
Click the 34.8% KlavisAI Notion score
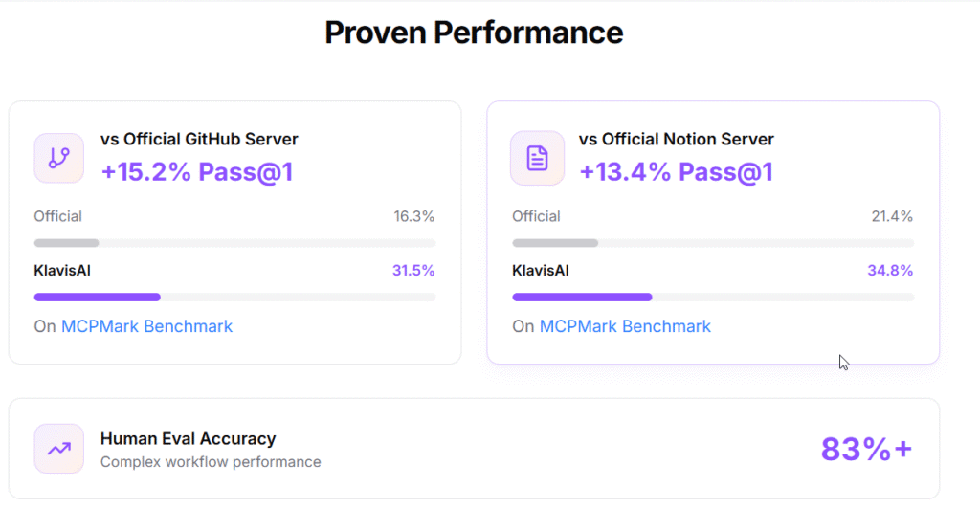click(x=890, y=271)
